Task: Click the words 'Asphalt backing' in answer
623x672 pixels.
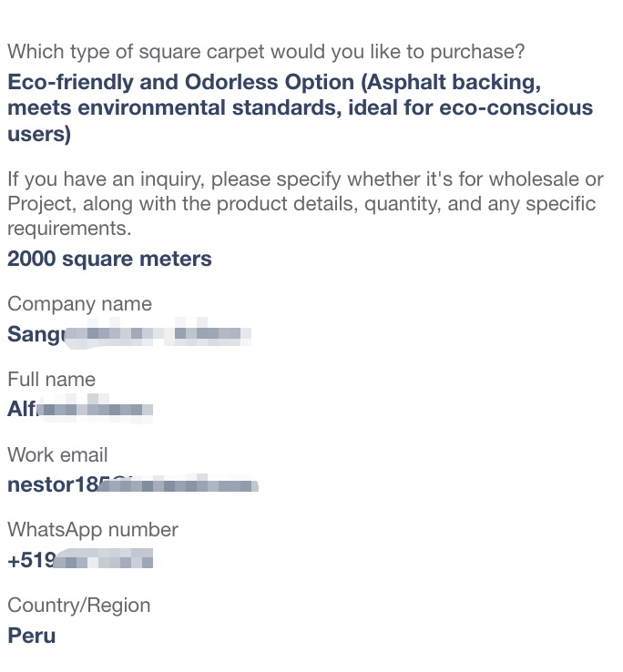Action: (451, 82)
